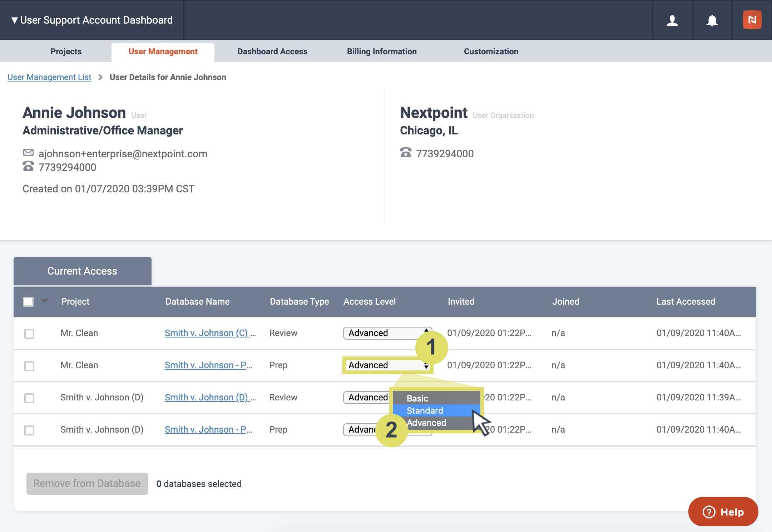
Task: Choose Standard from the access level list
Action: pos(436,410)
